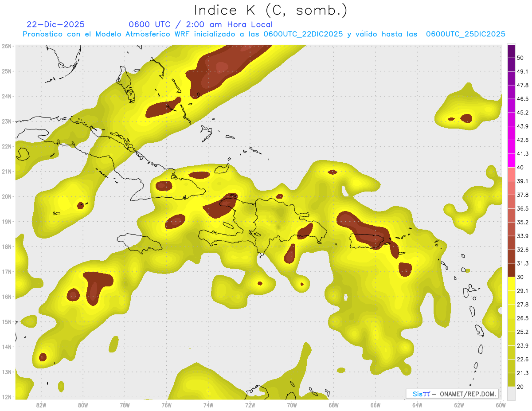Click the '45.2' color scale value
Viewport: 532px width, 411px height.
[523, 113]
